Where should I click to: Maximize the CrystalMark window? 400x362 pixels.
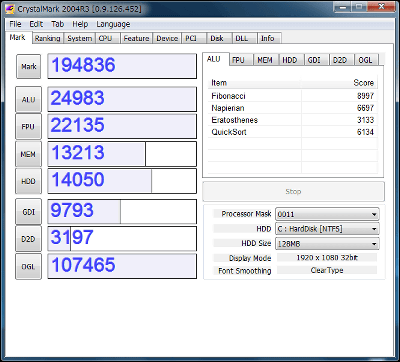click(359, 7)
